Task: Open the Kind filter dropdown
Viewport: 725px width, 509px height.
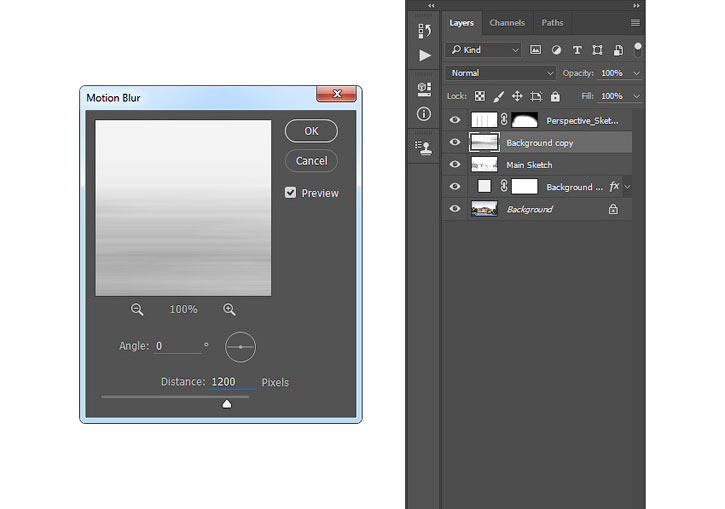Action: 484,49
